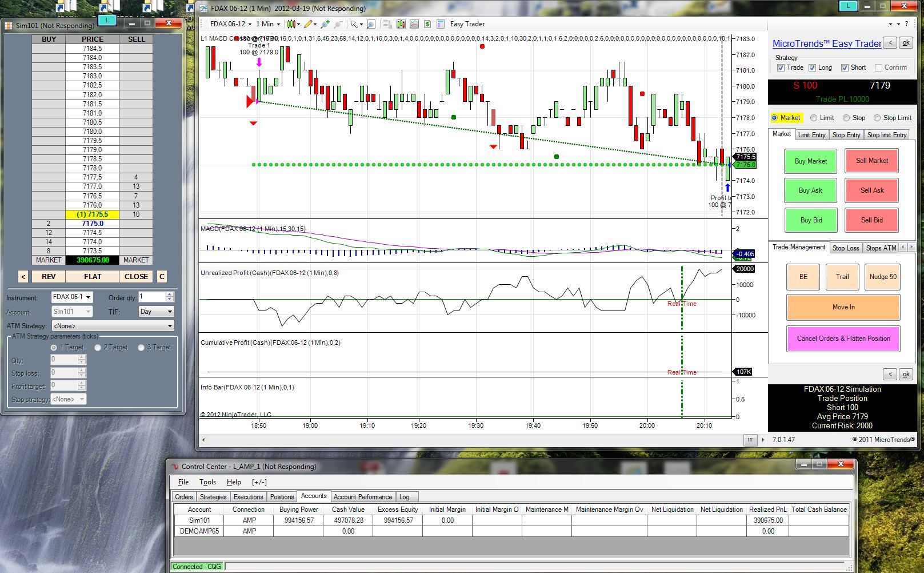This screenshot has height=573, width=924.
Task: Open the candlestick data series icon
Action: click(x=401, y=24)
